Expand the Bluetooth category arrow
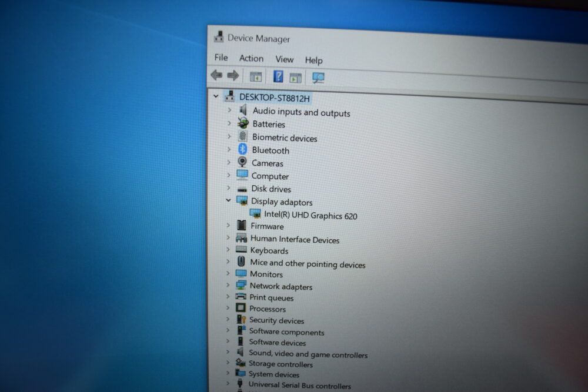The width and height of the screenshot is (588, 392). [229, 149]
